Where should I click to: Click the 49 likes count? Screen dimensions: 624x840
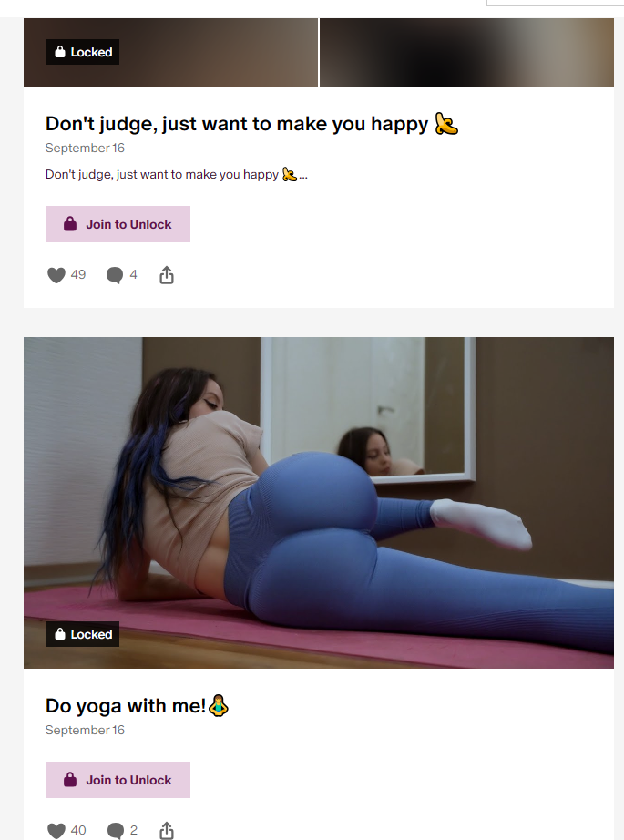click(78, 275)
